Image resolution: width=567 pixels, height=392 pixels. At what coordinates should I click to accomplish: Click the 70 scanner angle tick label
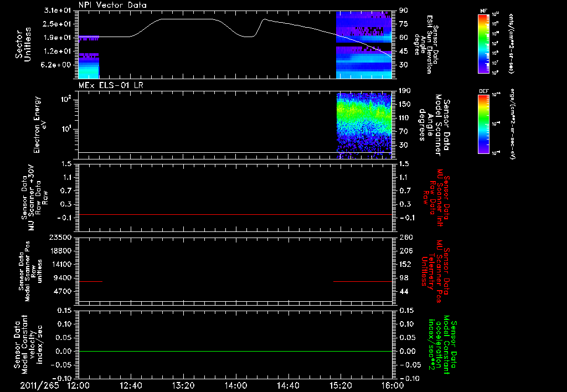[404, 132]
